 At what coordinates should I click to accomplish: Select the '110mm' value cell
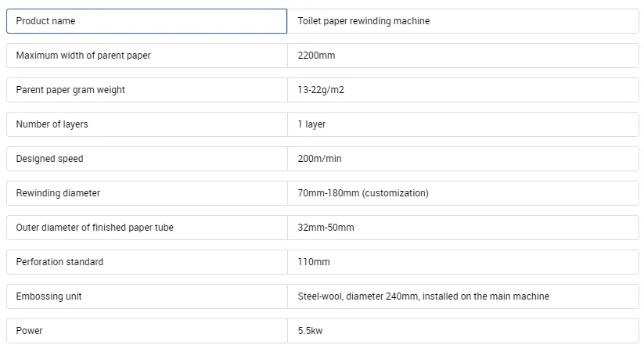(x=462, y=262)
